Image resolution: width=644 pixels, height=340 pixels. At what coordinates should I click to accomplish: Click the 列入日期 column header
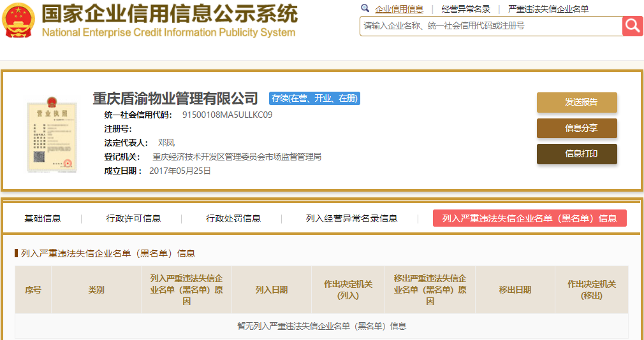272,290
